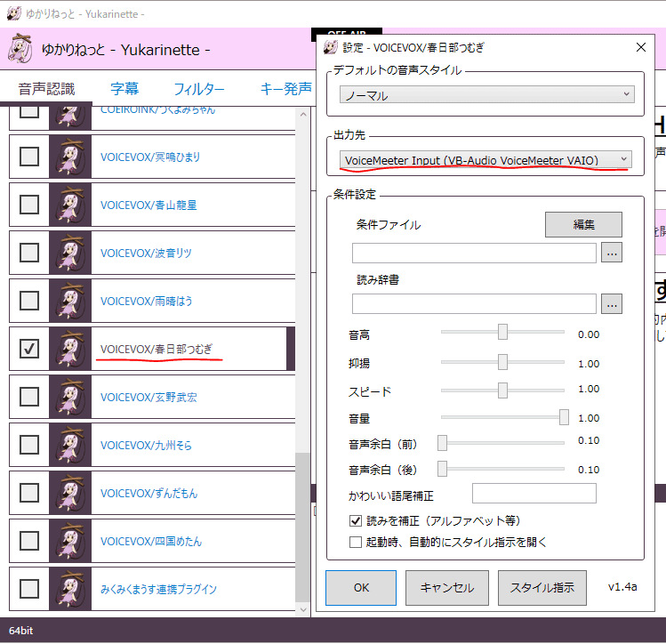Click the 64bit status bar text
This screenshot has height=644, width=666.
click(20, 631)
